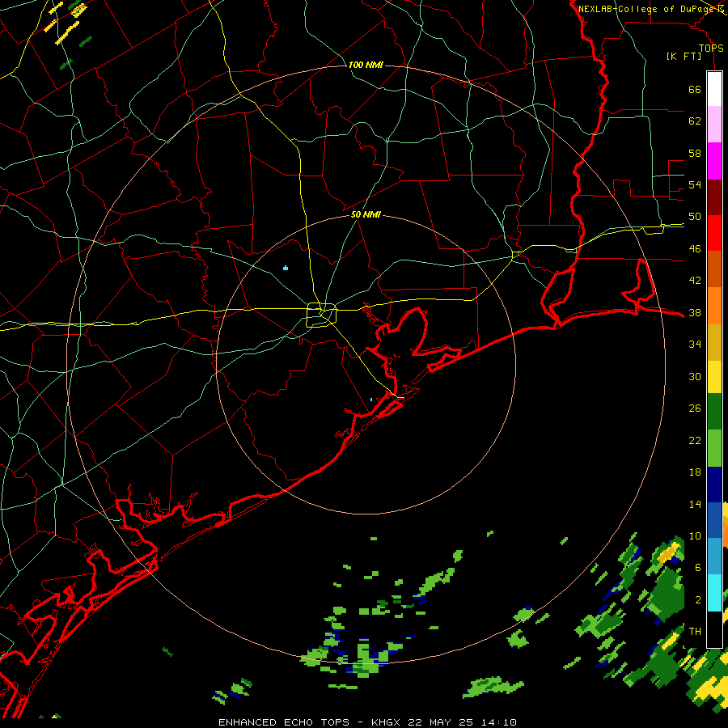Click the legend value 38

coord(695,312)
